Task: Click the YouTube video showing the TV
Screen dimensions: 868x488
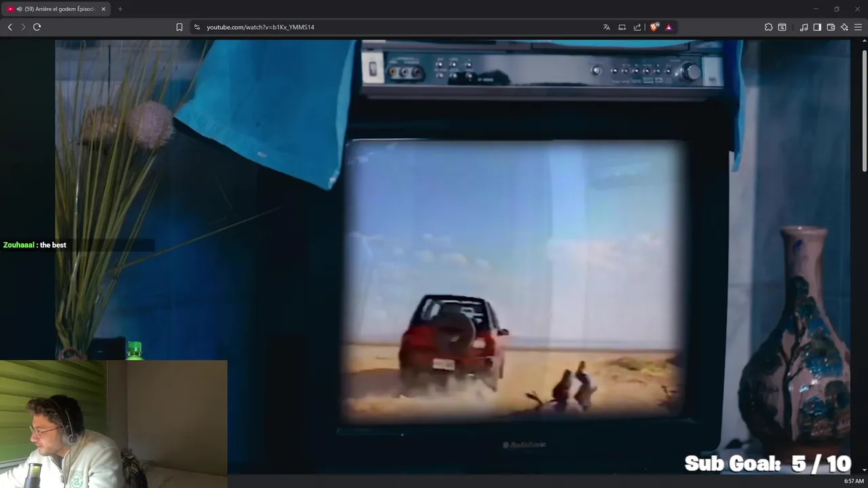Action: click(x=452, y=256)
